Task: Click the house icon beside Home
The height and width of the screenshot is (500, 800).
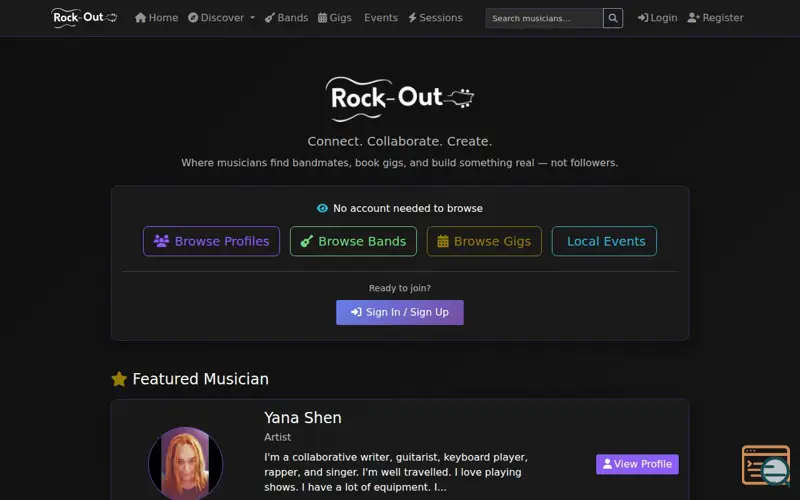Action: coord(140,18)
